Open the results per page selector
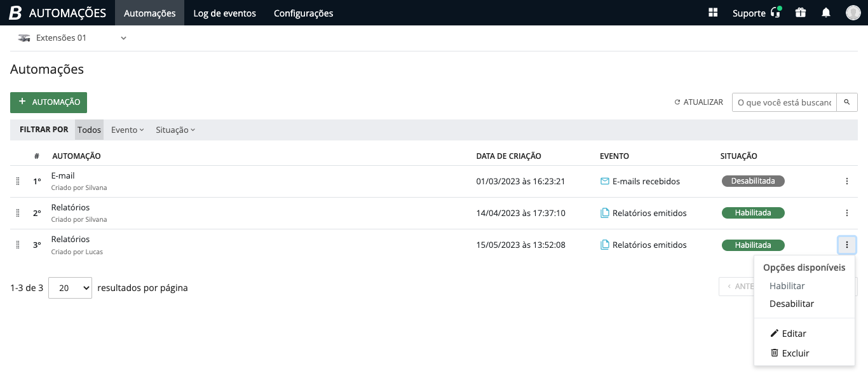 [70, 288]
